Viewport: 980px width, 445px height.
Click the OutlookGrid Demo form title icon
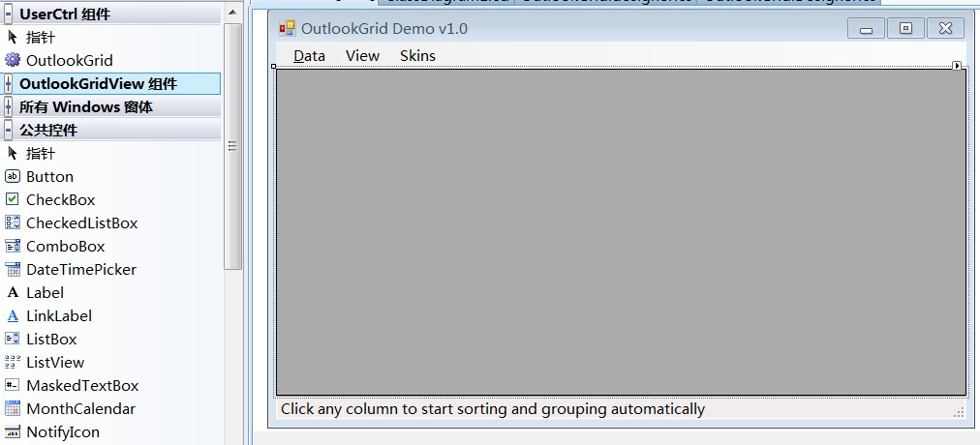point(287,28)
